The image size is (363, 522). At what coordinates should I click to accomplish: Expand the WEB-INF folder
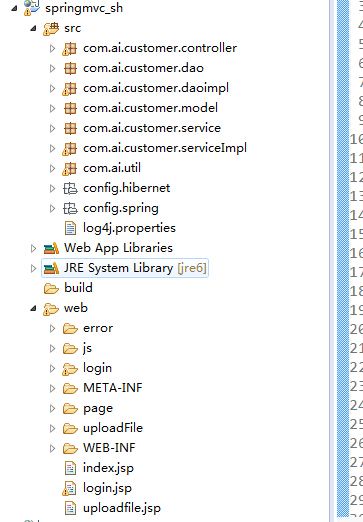click(x=52, y=449)
